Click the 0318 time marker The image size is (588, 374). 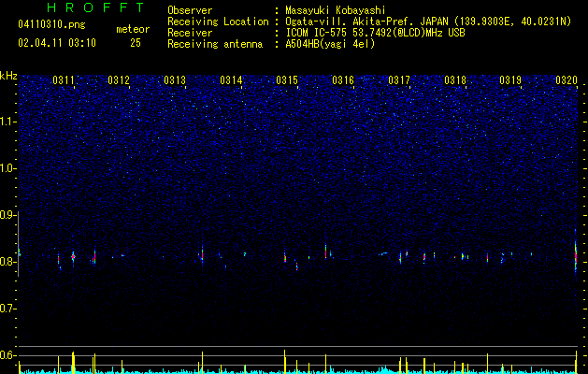click(455, 80)
